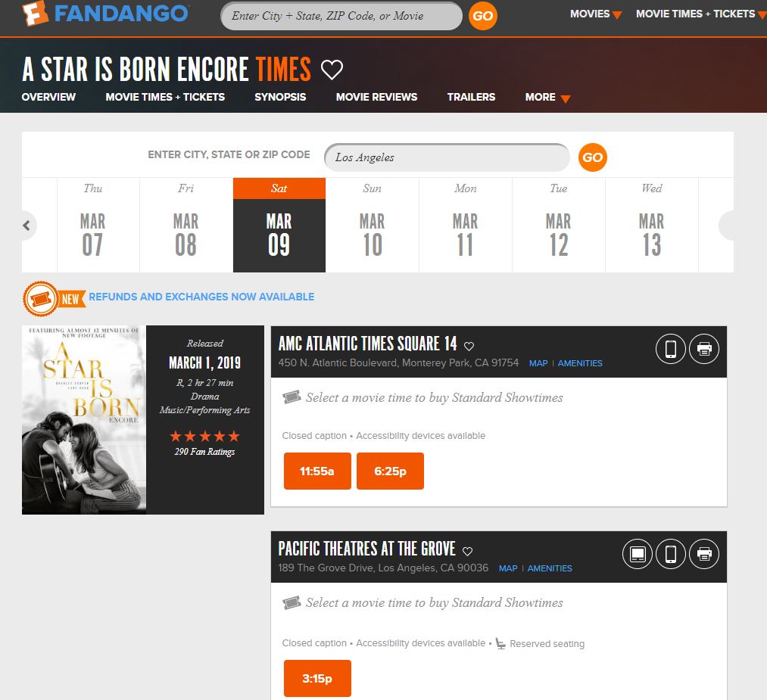Select Sun Mar 10 date
The width and height of the screenshot is (767, 700).
click(x=373, y=225)
